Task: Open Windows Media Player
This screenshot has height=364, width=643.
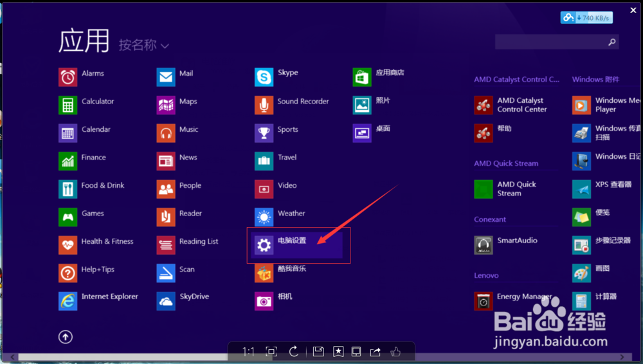Action: click(x=606, y=105)
